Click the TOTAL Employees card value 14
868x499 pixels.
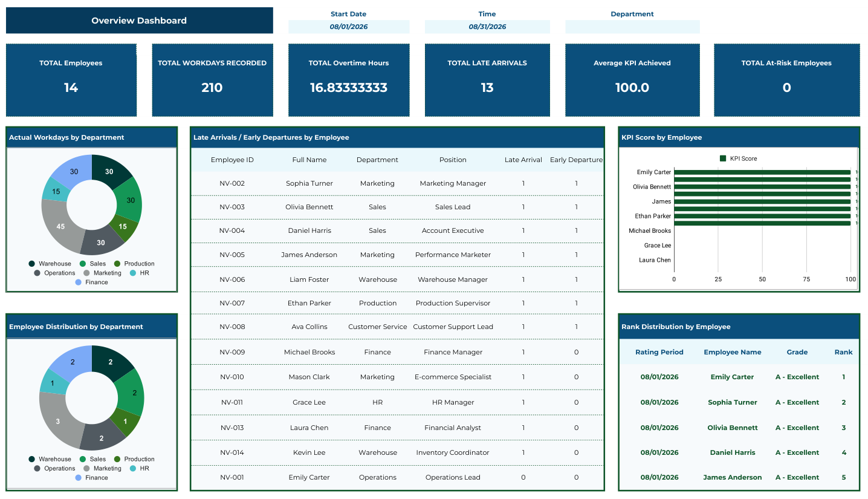coord(71,88)
